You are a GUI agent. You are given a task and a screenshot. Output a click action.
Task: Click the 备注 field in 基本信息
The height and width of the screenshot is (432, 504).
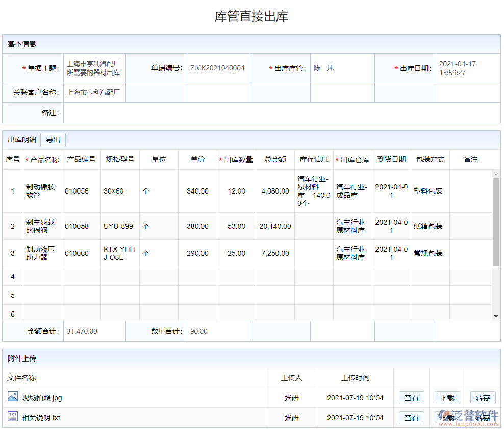pos(281,113)
